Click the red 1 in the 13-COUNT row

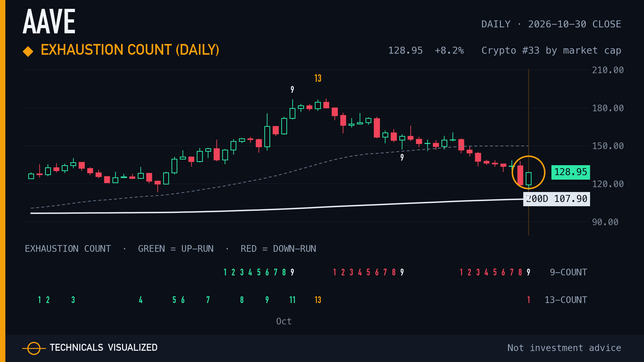529,300
